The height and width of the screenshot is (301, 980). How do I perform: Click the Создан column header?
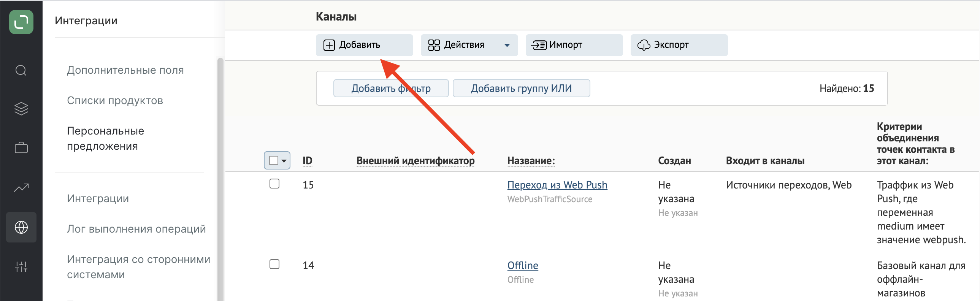(x=674, y=161)
